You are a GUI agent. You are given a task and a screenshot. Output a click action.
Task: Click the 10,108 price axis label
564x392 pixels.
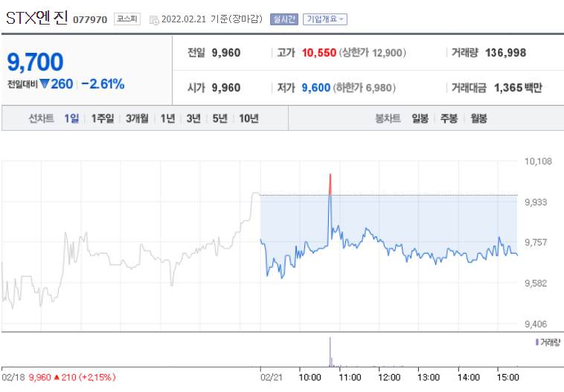click(538, 161)
